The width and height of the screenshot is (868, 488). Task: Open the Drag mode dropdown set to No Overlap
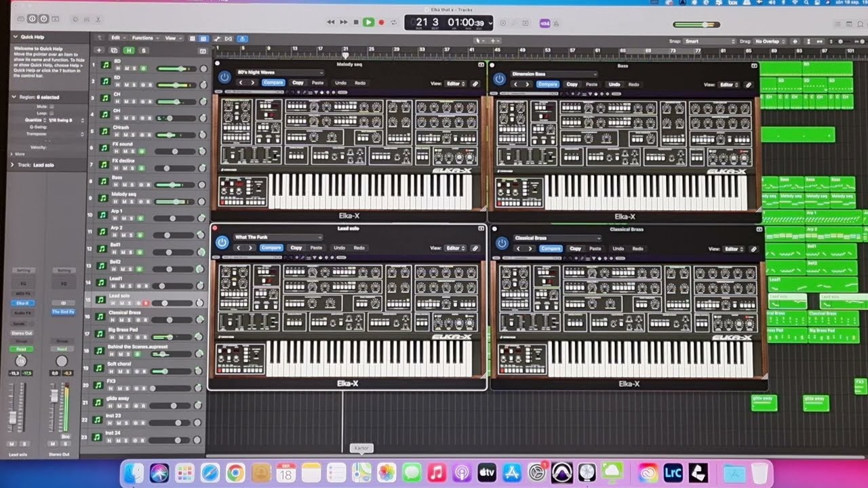click(770, 41)
